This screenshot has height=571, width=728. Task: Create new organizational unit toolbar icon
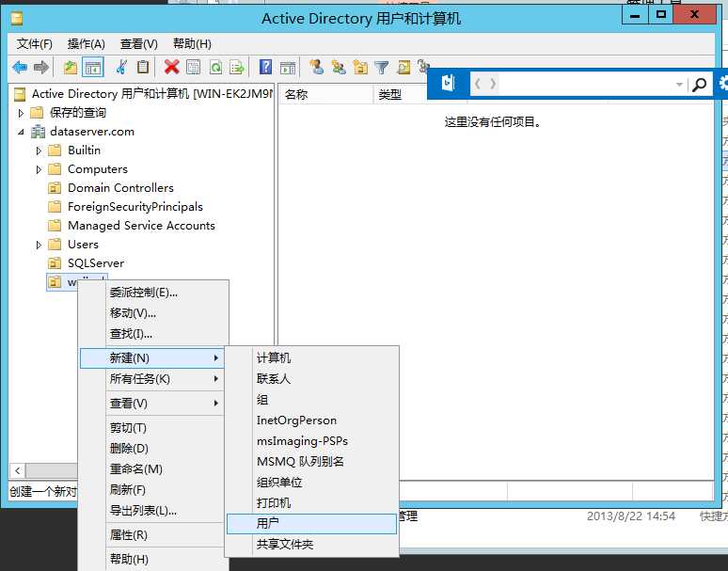pos(360,68)
